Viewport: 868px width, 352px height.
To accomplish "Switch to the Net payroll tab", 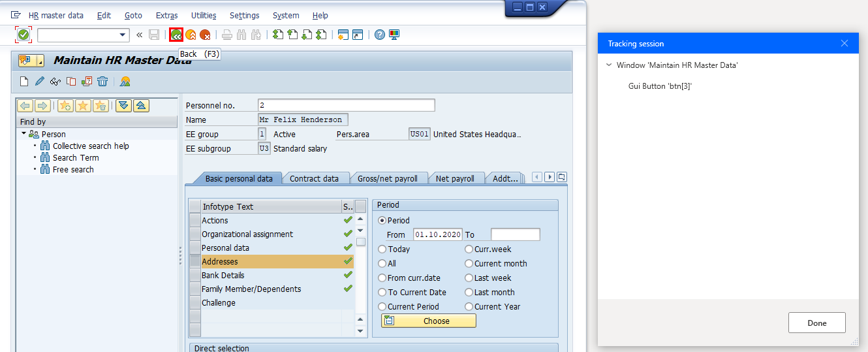I will pos(455,178).
